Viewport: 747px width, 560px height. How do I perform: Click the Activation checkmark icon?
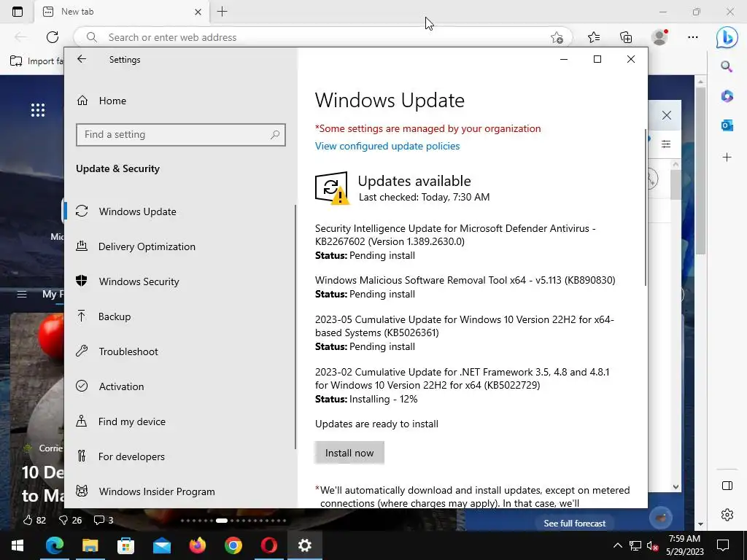(82, 386)
